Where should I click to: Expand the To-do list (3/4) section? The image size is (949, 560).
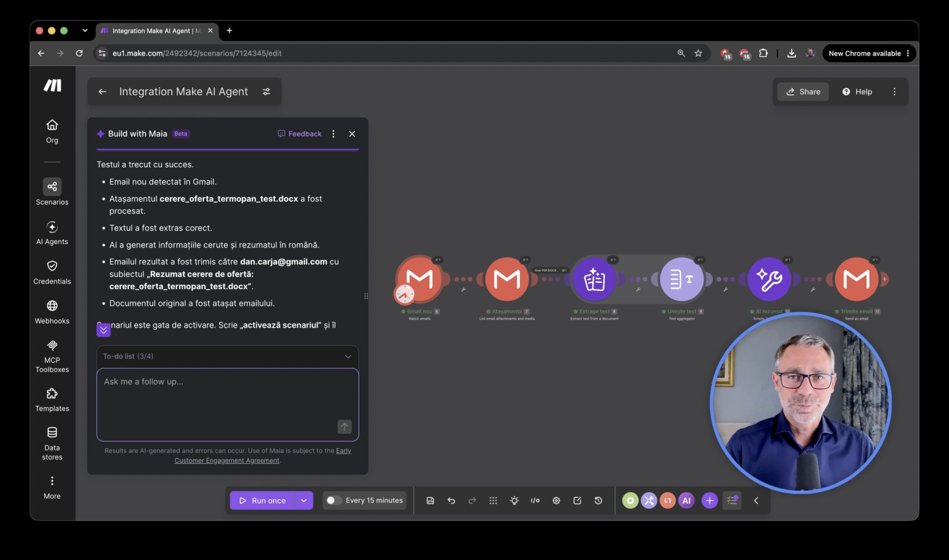(x=228, y=356)
